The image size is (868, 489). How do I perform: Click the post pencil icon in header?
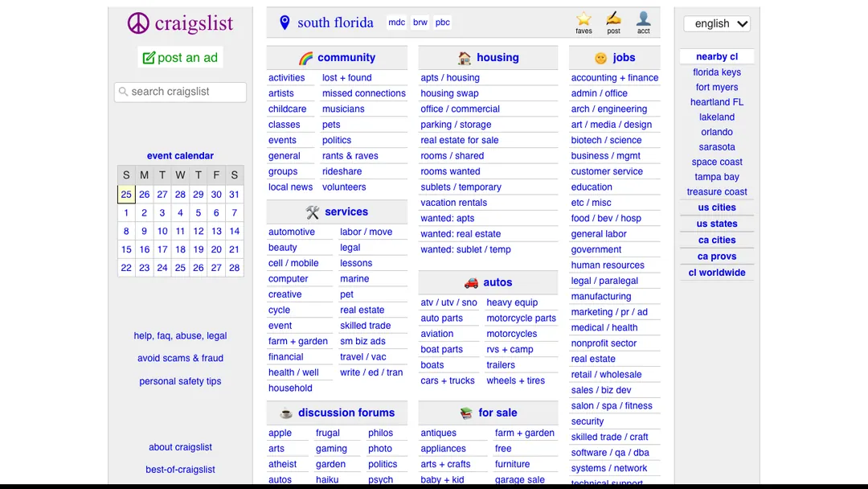pyautogui.click(x=613, y=18)
